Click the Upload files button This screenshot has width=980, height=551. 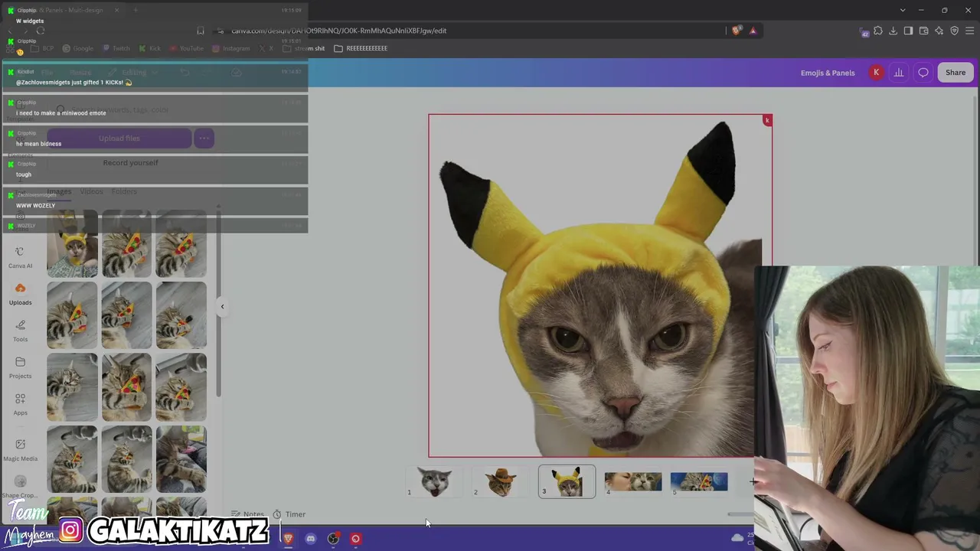coord(119,139)
